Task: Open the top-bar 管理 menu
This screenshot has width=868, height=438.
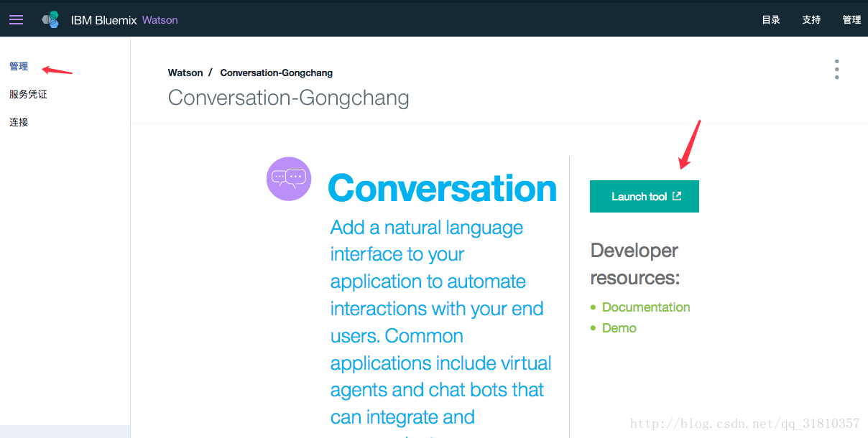Action: pyautogui.click(x=851, y=20)
